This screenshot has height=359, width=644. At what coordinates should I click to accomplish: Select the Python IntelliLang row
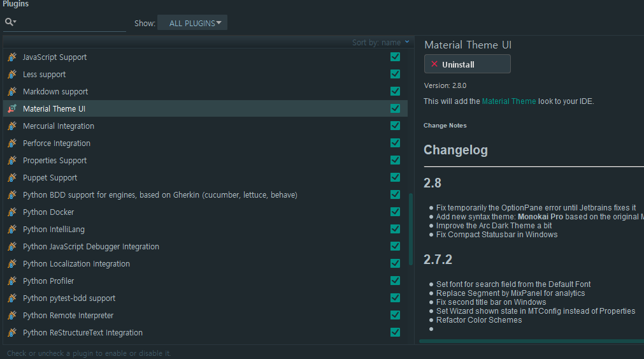[205, 229]
